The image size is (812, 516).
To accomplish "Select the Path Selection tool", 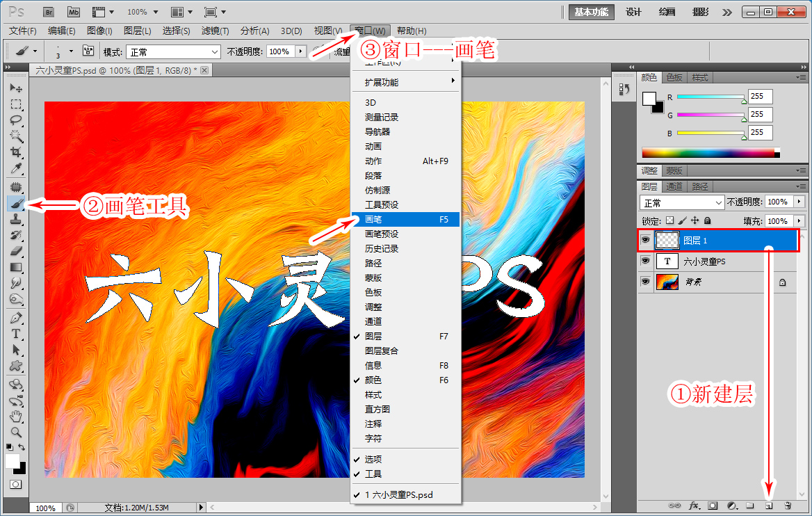I will pos(16,350).
